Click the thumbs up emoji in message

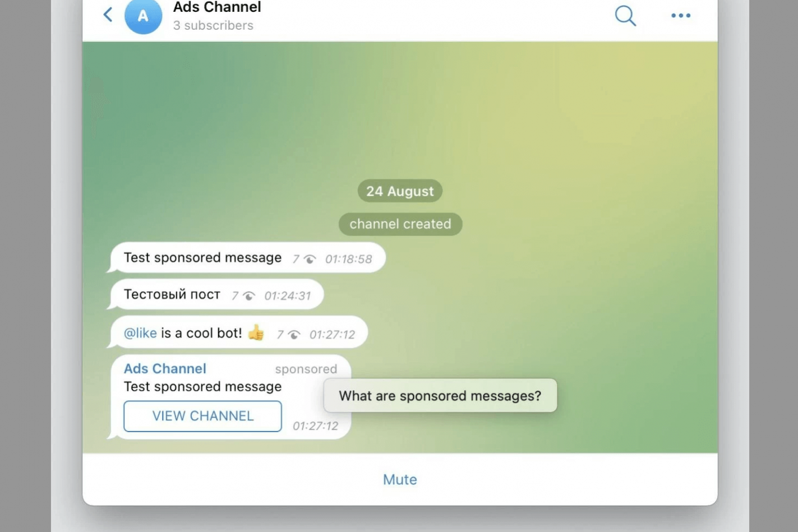[256, 332]
